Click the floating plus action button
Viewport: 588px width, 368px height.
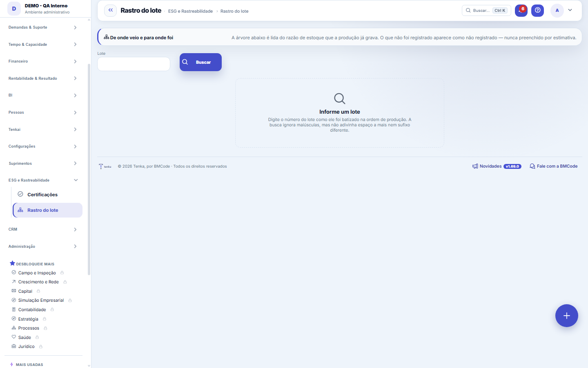click(566, 316)
